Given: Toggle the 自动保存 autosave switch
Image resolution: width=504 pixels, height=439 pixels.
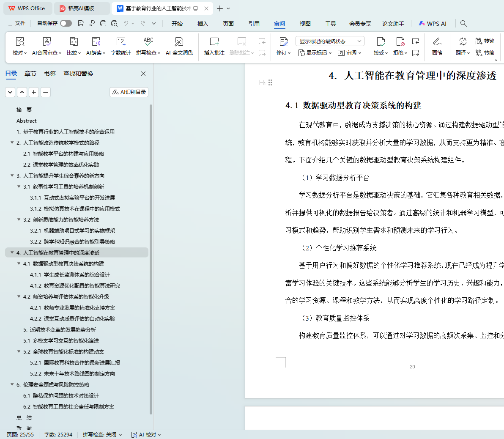Looking at the screenshot, I should point(66,24).
